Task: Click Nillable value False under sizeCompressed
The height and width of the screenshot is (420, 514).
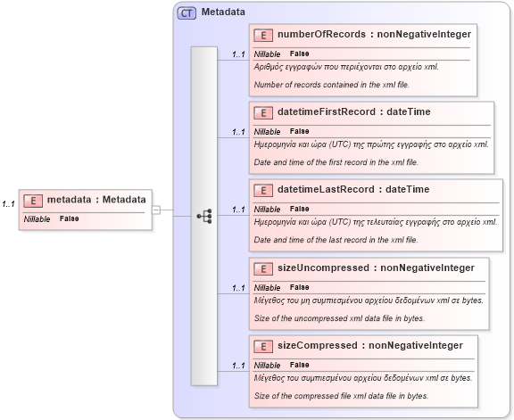Action: (299, 365)
